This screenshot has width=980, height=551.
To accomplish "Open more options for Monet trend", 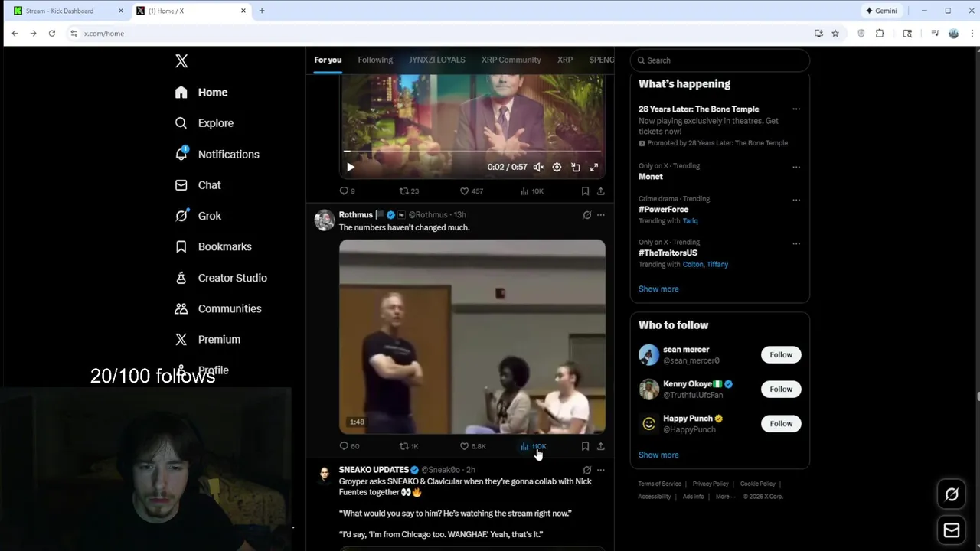I will tap(796, 167).
